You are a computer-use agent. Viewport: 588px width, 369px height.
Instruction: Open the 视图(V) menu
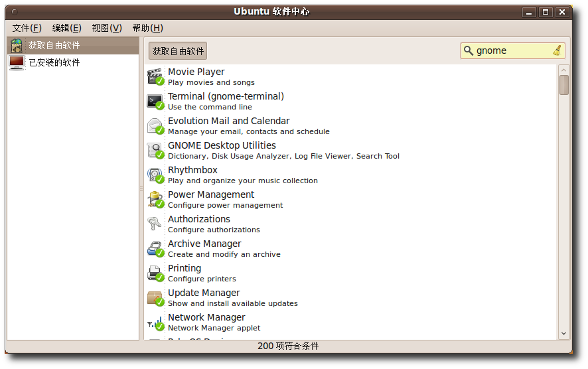click(107, 28)
